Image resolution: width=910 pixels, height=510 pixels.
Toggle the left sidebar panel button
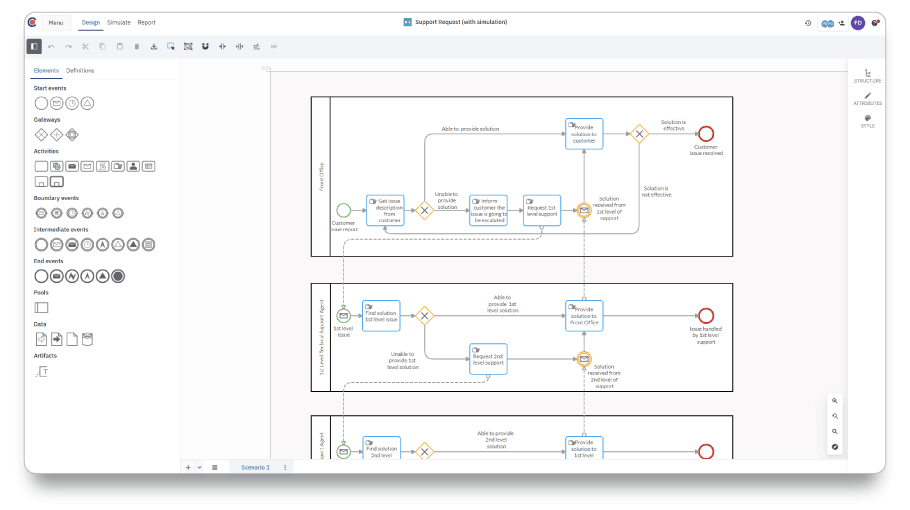pos(34,46)
